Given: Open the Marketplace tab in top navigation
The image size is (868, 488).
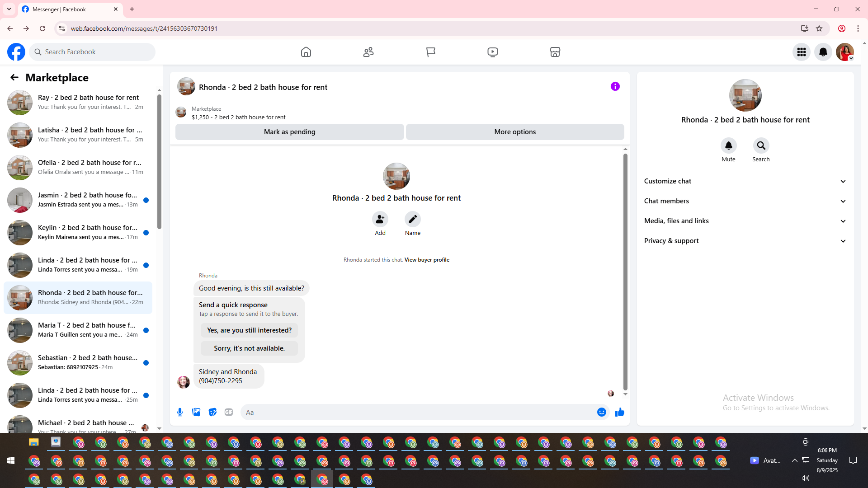Looking at the screenshot, I should [555, 52].
